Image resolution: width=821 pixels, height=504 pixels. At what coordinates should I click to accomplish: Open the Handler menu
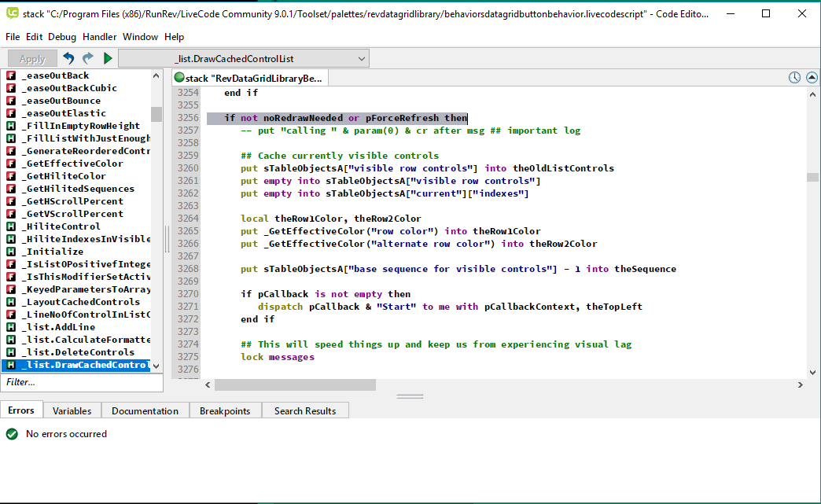tap(99, 37)
